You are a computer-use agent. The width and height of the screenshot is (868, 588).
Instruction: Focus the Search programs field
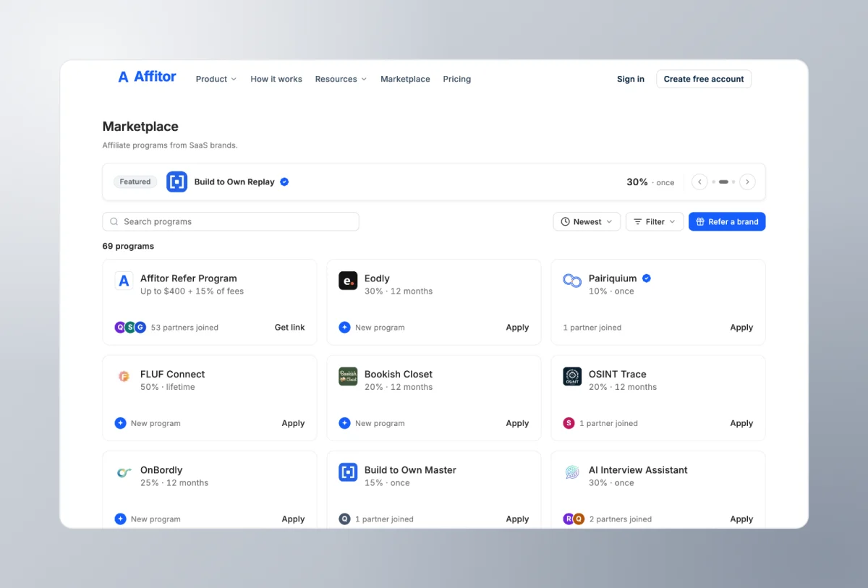(231, 222)
